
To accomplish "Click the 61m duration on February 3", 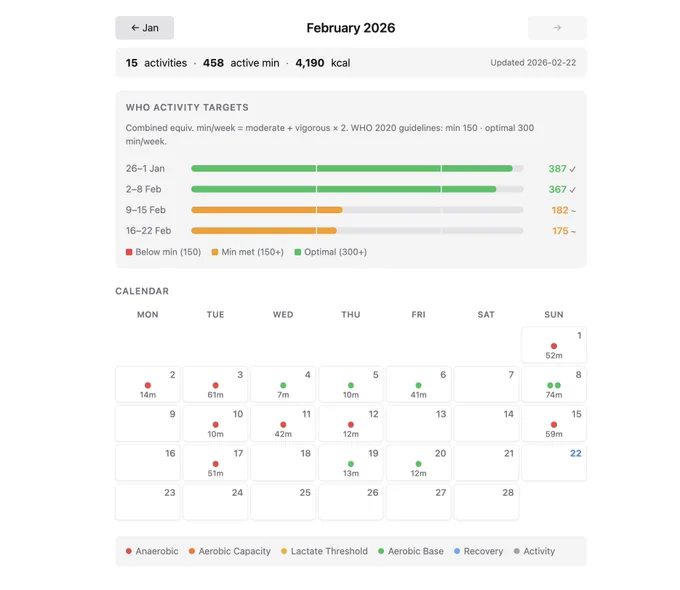I will tap(216, 395).
